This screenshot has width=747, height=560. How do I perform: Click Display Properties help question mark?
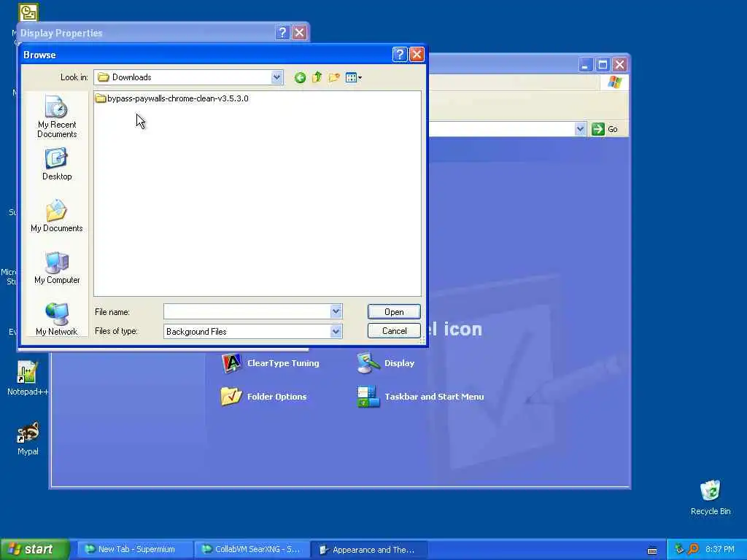[282, 33]
